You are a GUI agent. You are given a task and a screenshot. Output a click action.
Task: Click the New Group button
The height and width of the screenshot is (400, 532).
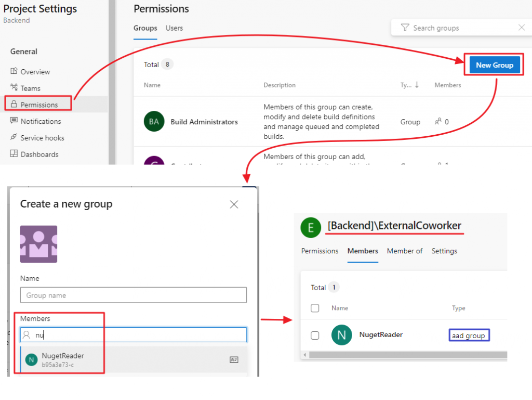pos(495,65)
